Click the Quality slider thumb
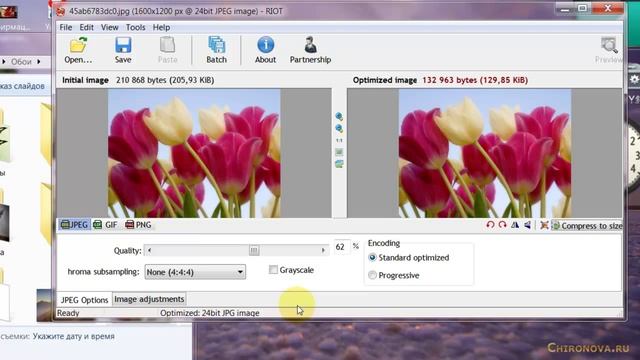This screenshot has width=640, height=360. pyautogui.click(x=254, y=250)
